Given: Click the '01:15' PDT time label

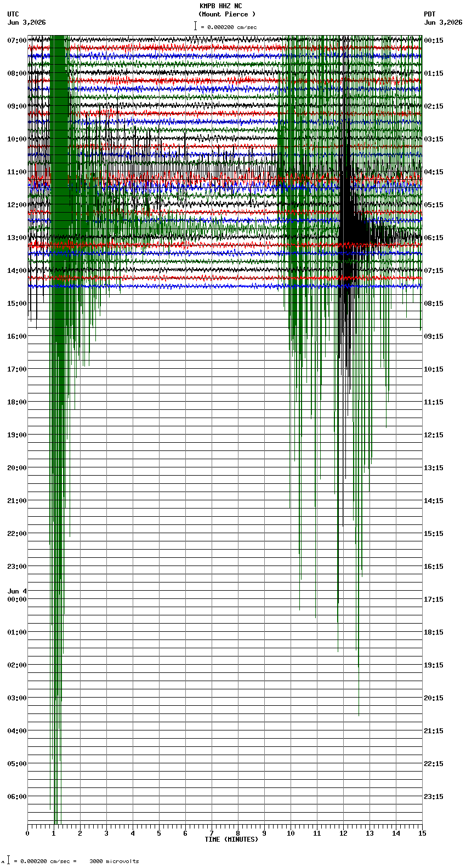Looking at the screenshot, I should [x=434, y=73].
